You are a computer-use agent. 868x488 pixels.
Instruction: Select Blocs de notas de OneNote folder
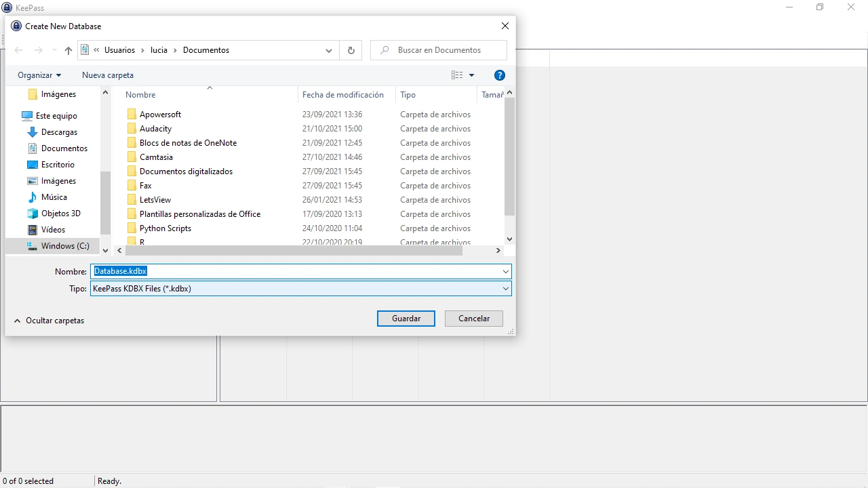(188, 143)
